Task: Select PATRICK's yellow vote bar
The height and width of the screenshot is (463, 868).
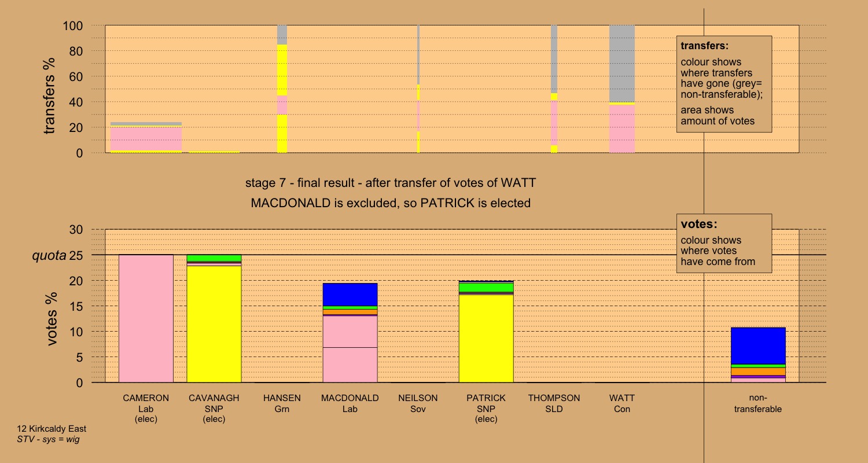Action: coord(486,339)
